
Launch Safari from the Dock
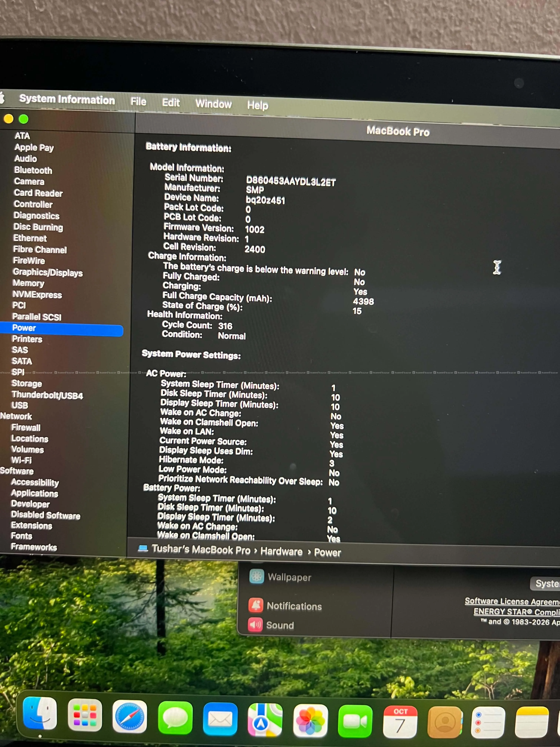[x=130, y=716]
